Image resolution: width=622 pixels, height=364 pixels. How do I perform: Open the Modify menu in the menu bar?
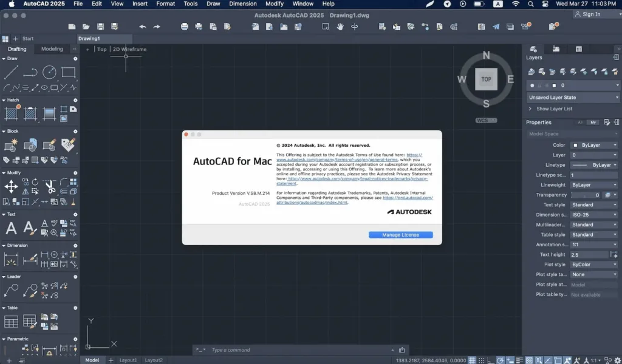[275, 4]
